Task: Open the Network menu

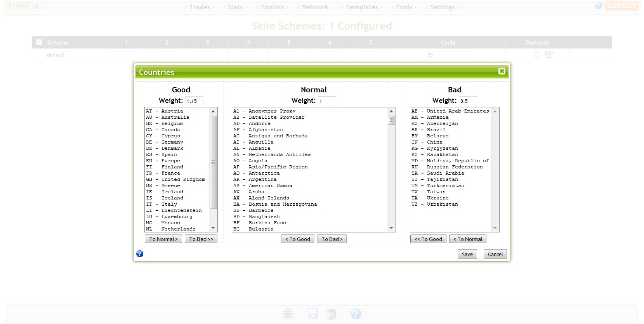Action: pyautogui.click(x=315, y=7)
